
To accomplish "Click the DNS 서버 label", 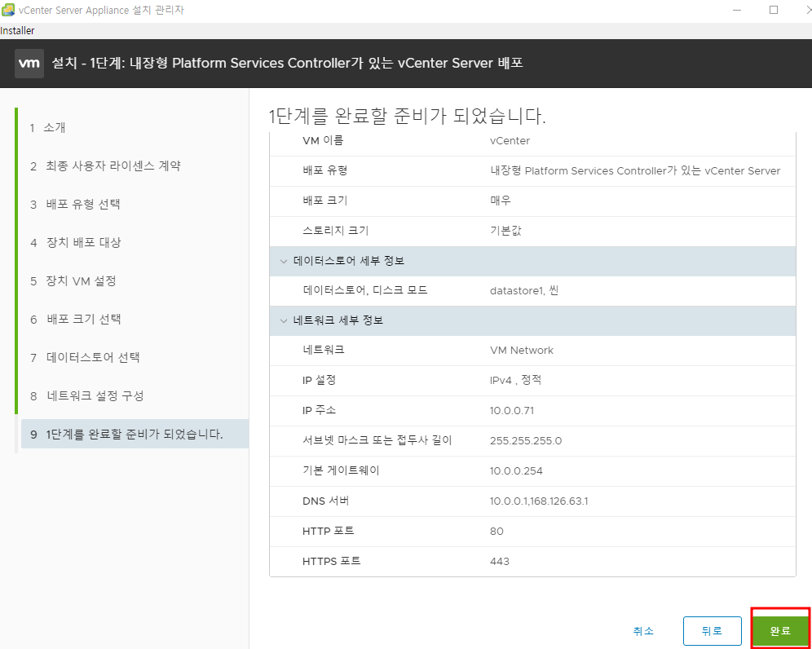I will coord(325,501).
